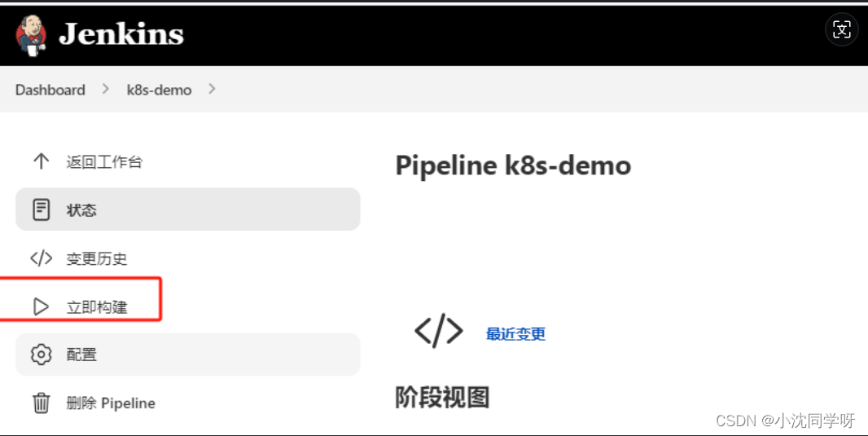The width and height of the screenshot is (868, 436).
Task: Expand chevron after Dashboard breadcrumb
Action: pyautogui.click(x=105, y=89)
